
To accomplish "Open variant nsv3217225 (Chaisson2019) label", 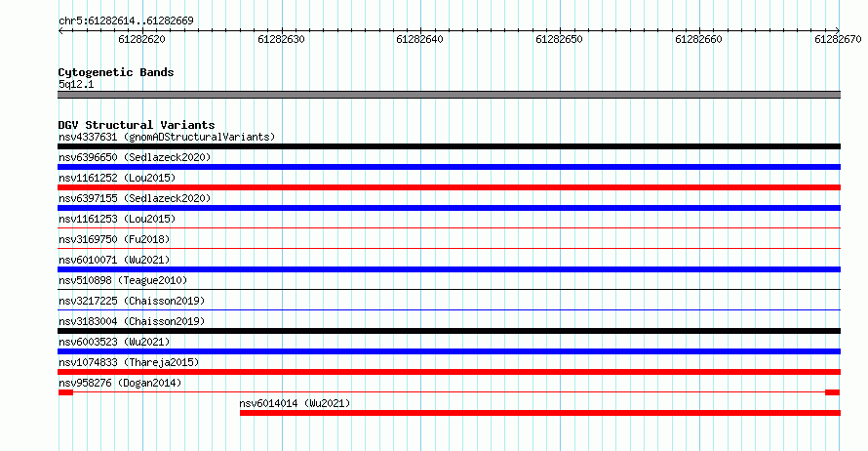I will coord(132,301).
